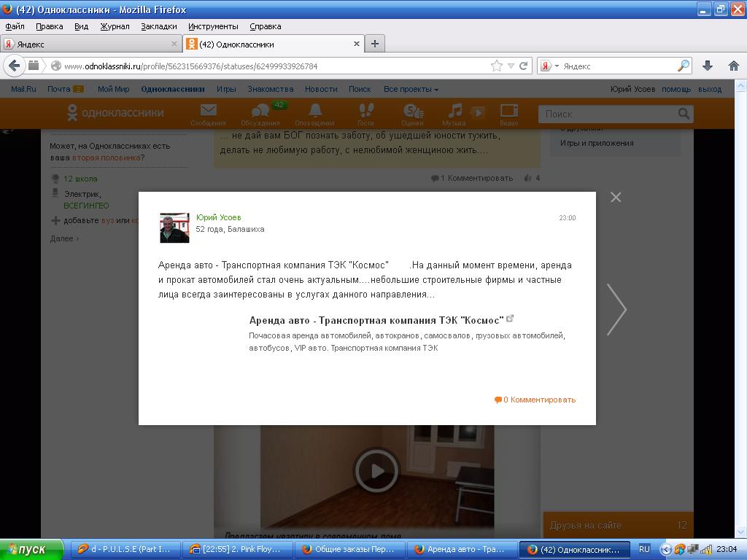Open the Закладки menu

coord(158,26)
